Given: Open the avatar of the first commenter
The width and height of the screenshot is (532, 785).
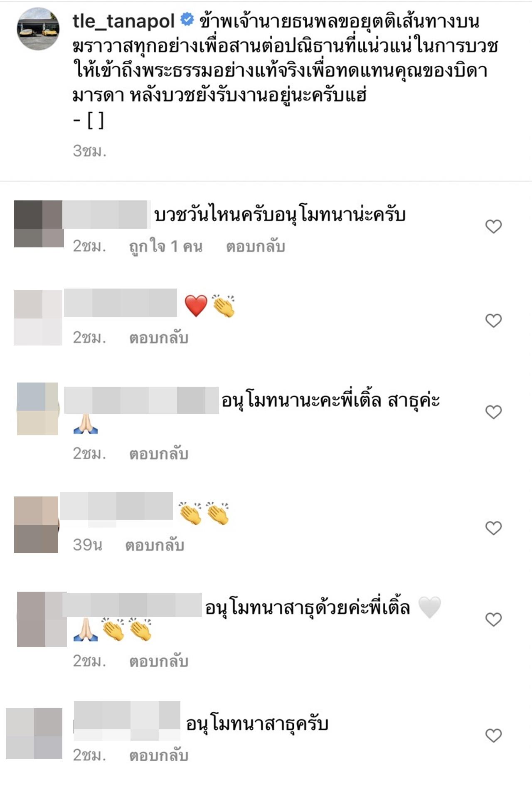Looking at the screenshot, I should [x=39, y=224].
